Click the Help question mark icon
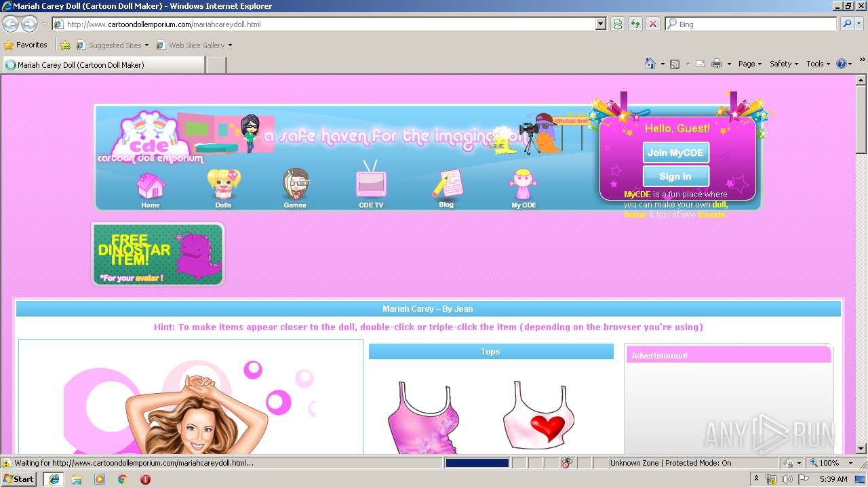The width and height of the screenshot is (868, 488). click(x=842, y=64)
